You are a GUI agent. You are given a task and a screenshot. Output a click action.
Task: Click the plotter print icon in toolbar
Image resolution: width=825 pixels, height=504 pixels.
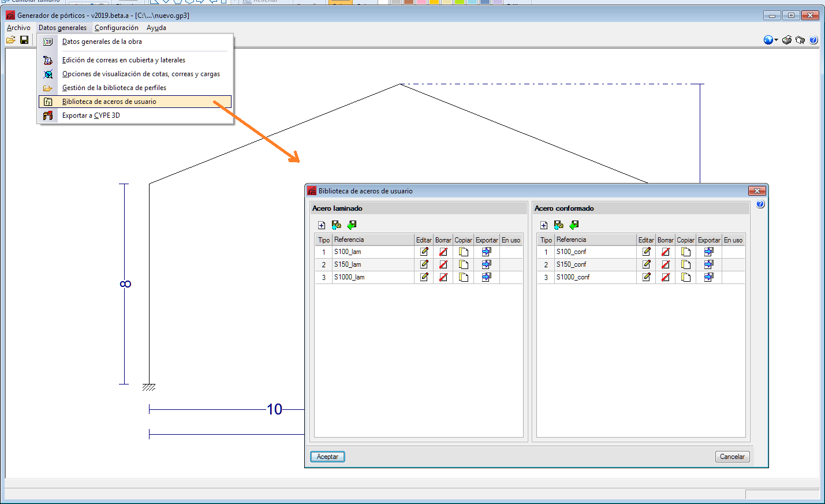[800, 40]
